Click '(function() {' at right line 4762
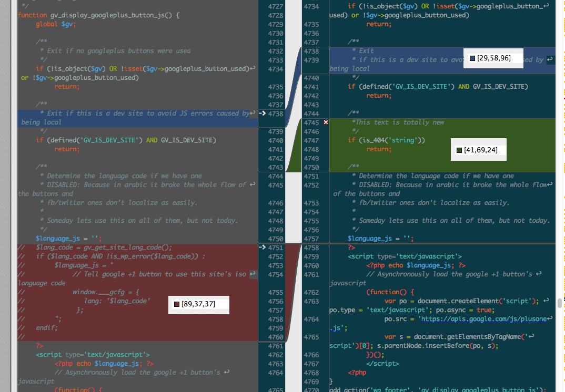The image size is (565, 392). point(390,292)
